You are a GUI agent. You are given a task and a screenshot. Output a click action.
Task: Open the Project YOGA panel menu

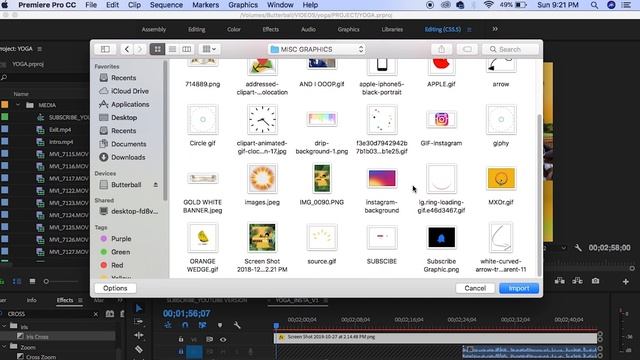click(40, 49)
